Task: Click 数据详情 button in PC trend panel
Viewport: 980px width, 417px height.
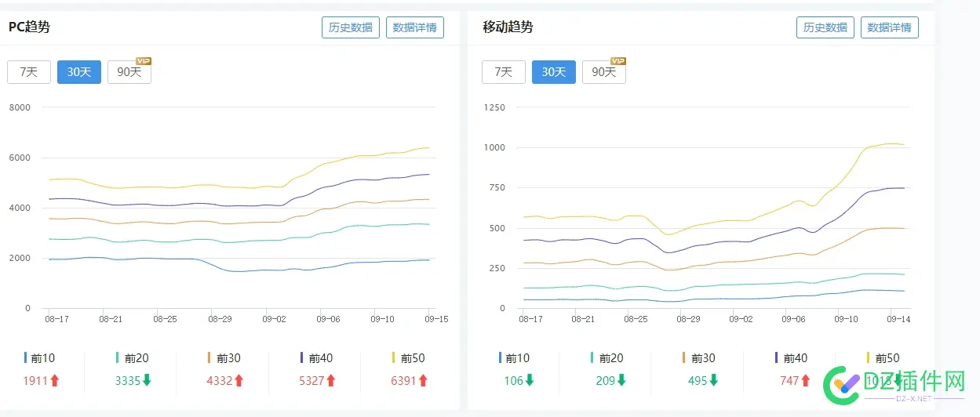Action: point(415,27)
